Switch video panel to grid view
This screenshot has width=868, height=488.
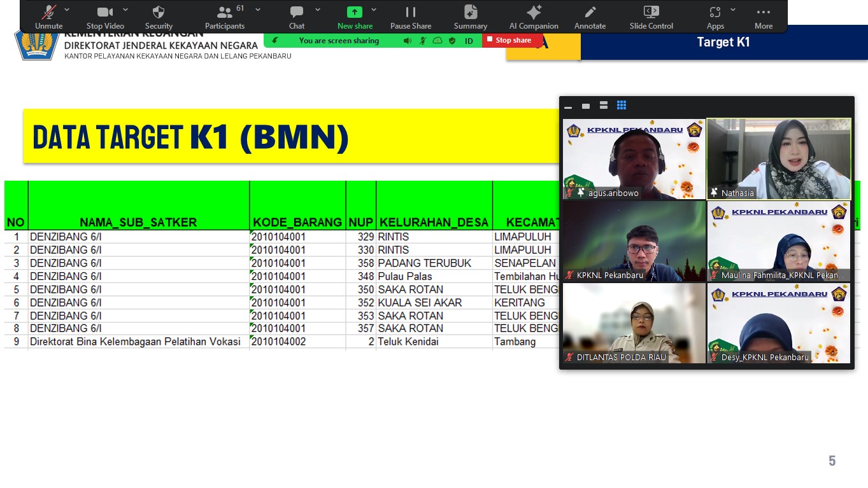[x=622, y=106]
